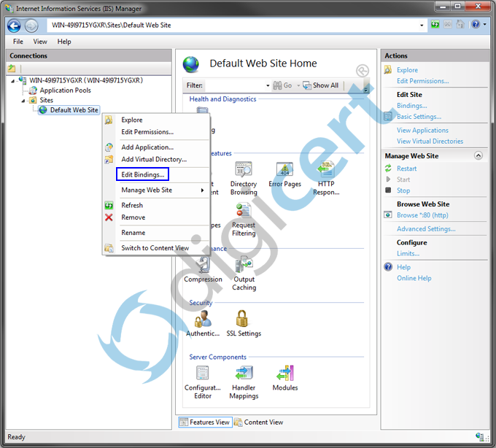Open the Go button dropdown arrow
The image size is (496, 448).
(298, 85)
